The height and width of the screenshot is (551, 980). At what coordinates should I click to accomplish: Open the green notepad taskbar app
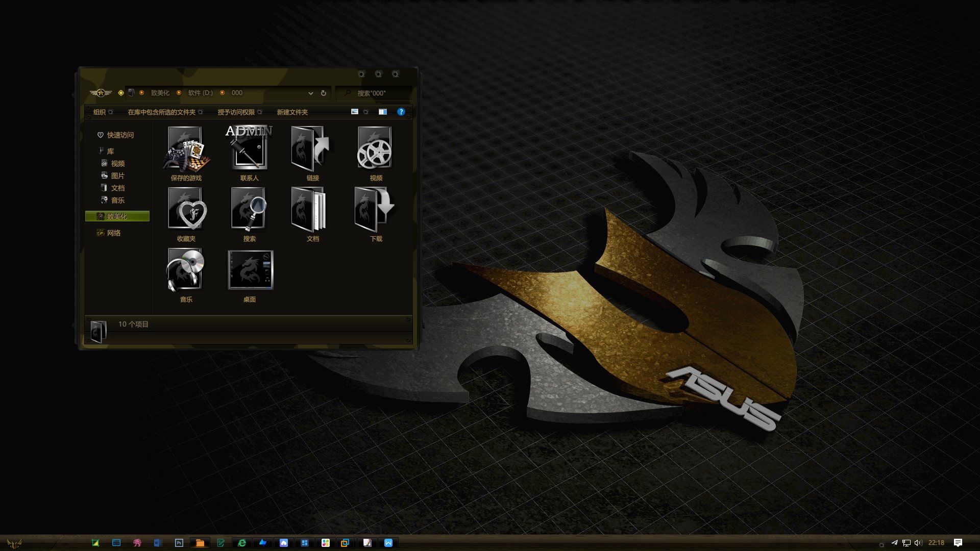pyautogui.click(x=220, y=543)
